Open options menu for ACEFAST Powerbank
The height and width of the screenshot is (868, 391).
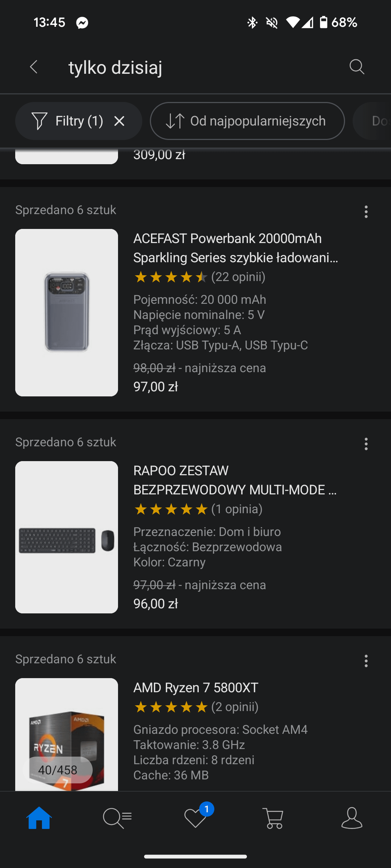point(366,212)
